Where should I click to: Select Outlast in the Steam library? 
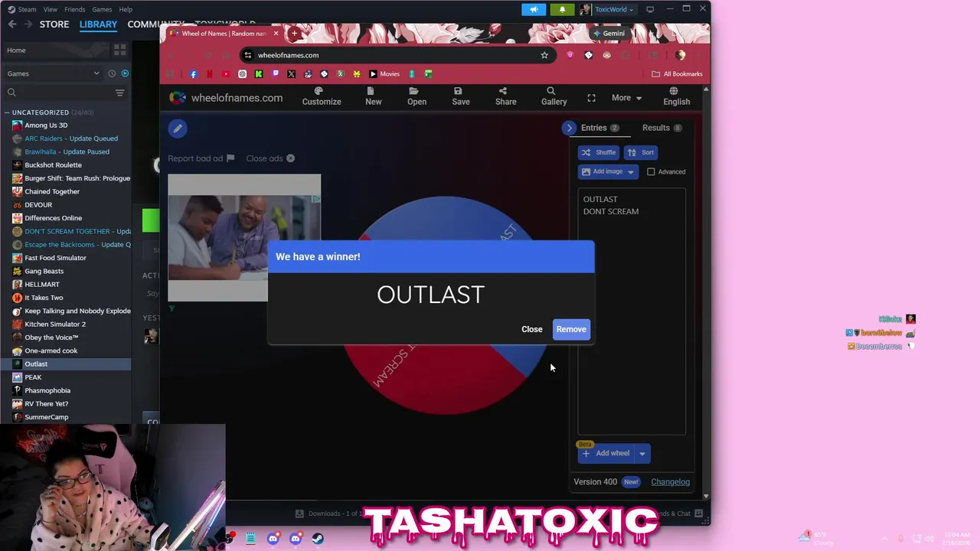click(66, 364)
